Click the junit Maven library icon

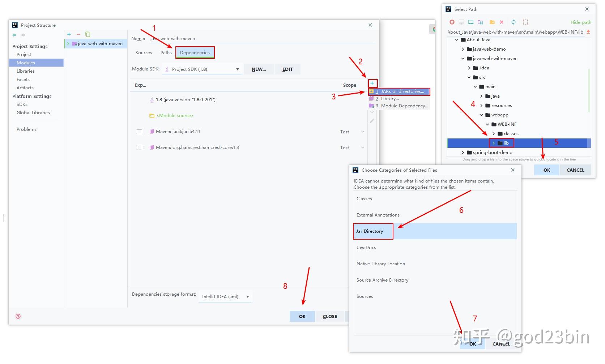(152, 132)
